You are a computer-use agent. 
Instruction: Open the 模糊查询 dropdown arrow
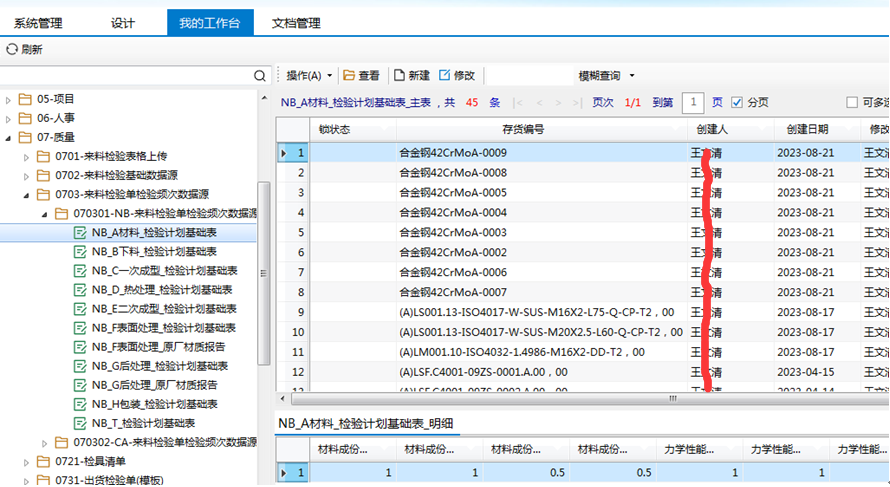tap(632, 76)
